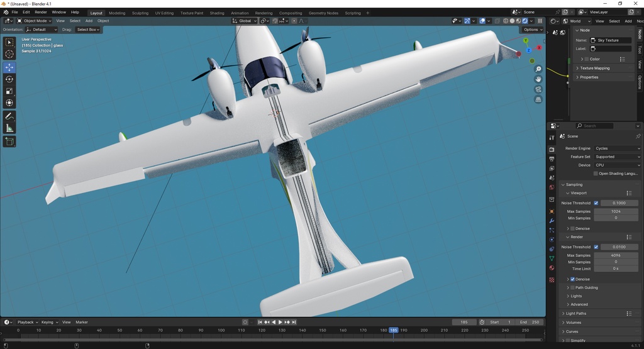Image resolution: width=644 pixels, height=349 pixels.
Task: Switch to the Shading workspace tab
Action: pos(217,13)
